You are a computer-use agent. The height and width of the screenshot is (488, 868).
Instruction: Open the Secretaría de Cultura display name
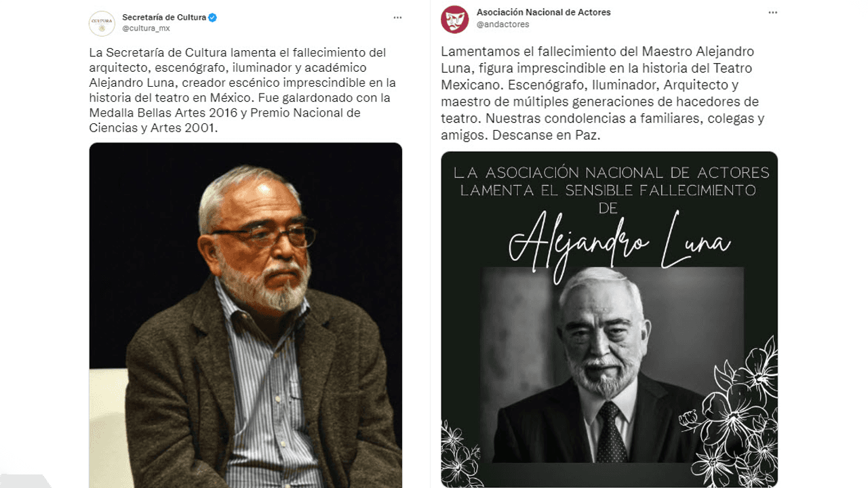pos(164,18)
